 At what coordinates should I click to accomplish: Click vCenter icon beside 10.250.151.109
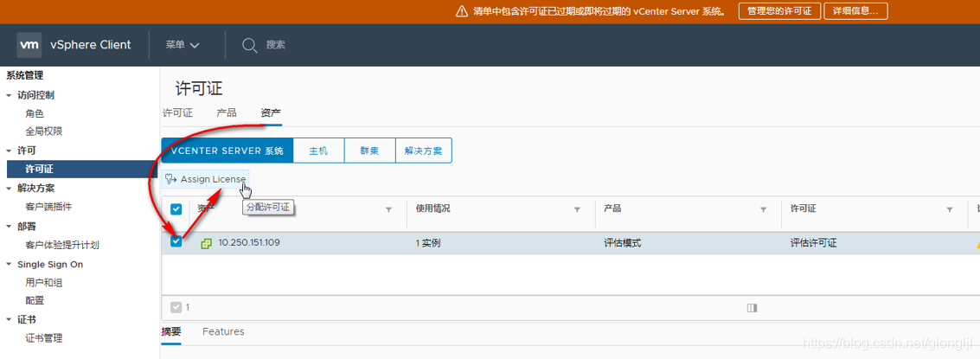206,243
